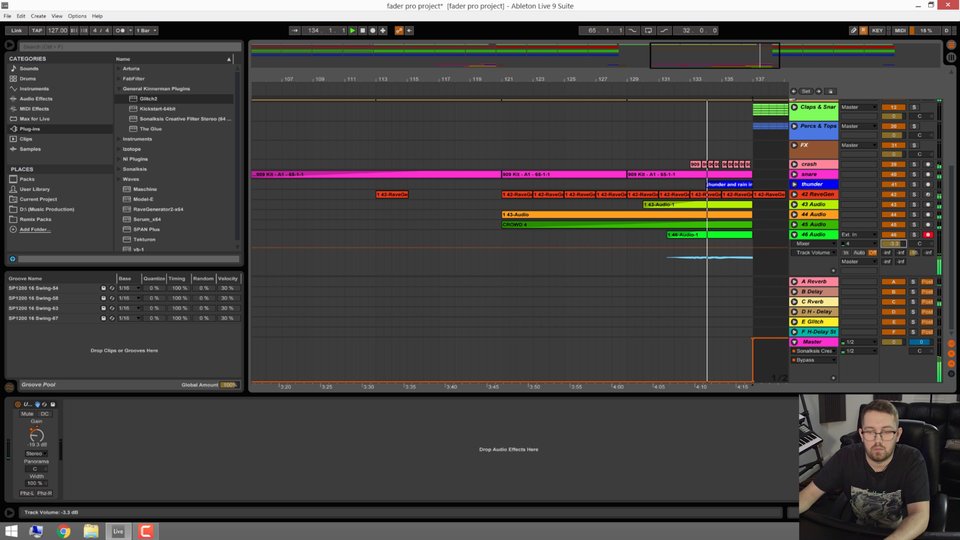Viewport: 960px width, 540px height.
Task: Click inside the browser search field
Action: pyautogui.click(x=130, y=47)
